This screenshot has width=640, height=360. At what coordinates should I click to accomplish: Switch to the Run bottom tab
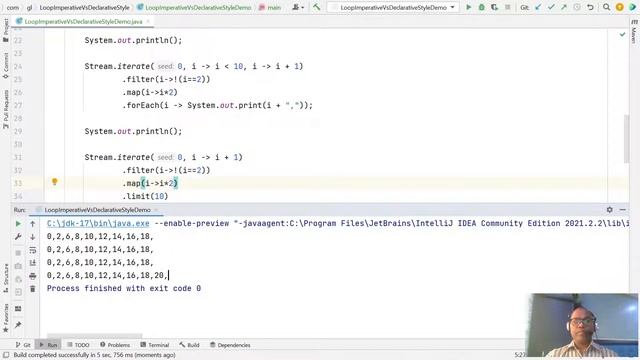tap(48, 345)
